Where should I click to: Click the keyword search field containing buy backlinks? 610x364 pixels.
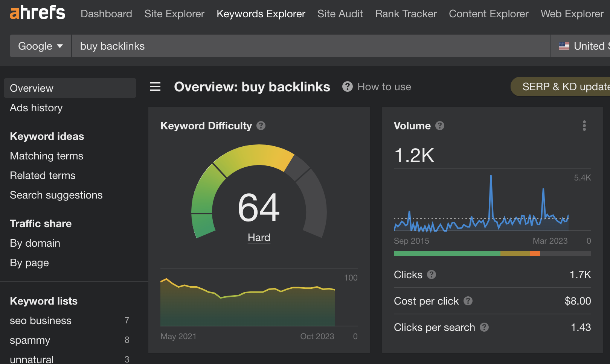click(x=311, y=46)
